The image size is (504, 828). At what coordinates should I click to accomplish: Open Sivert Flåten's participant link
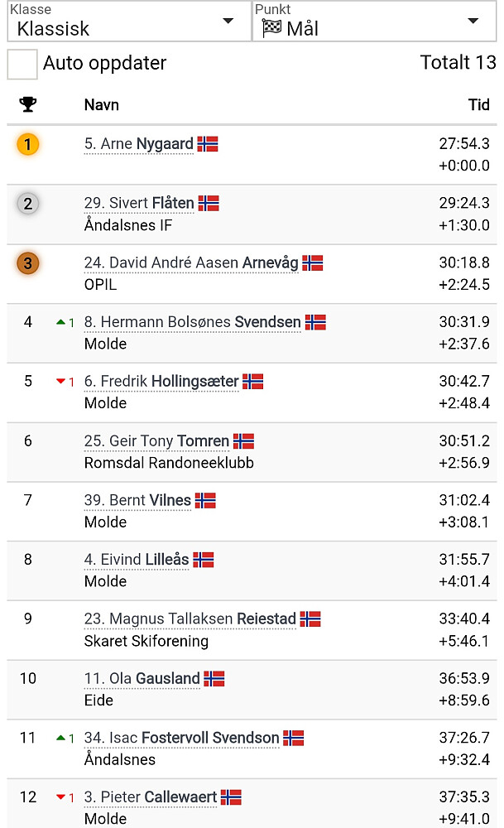[139, 203]
